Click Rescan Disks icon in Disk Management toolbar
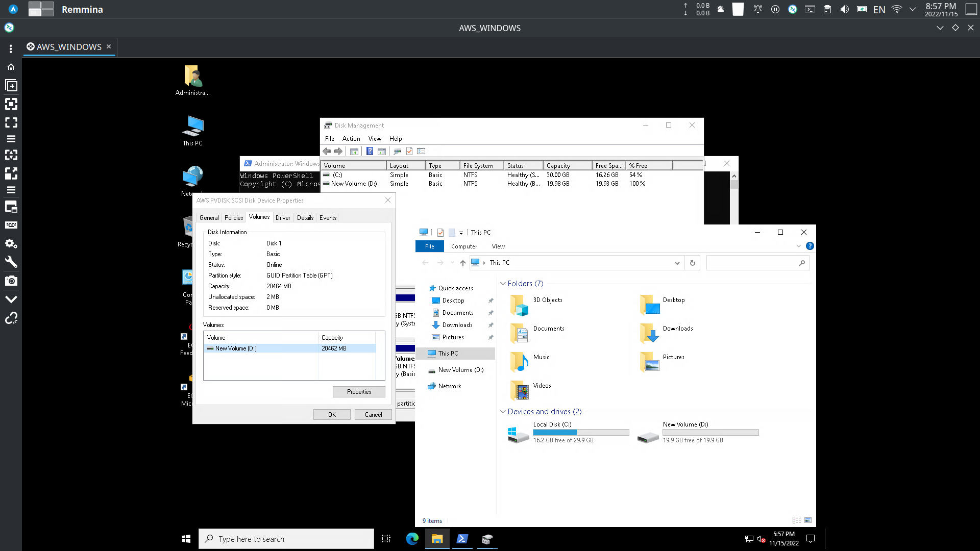Screen dimensions: 980x551 tap(397, 151)
